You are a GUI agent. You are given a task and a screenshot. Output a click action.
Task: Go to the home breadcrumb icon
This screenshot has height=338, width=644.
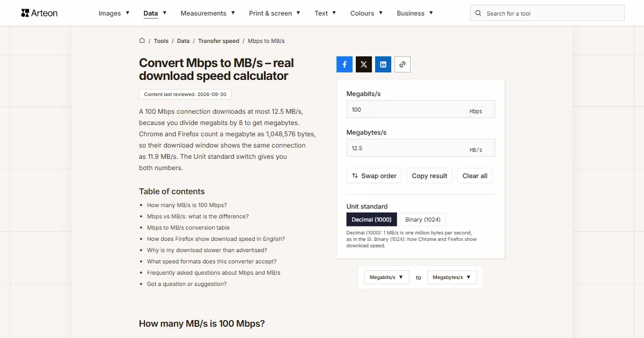pos(142,40)
